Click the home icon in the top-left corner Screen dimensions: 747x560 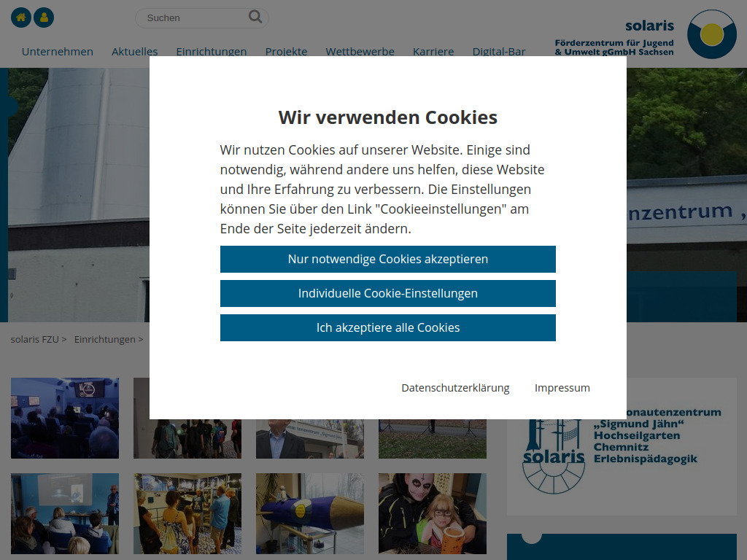pyautogui.click(x=21, y=17)
